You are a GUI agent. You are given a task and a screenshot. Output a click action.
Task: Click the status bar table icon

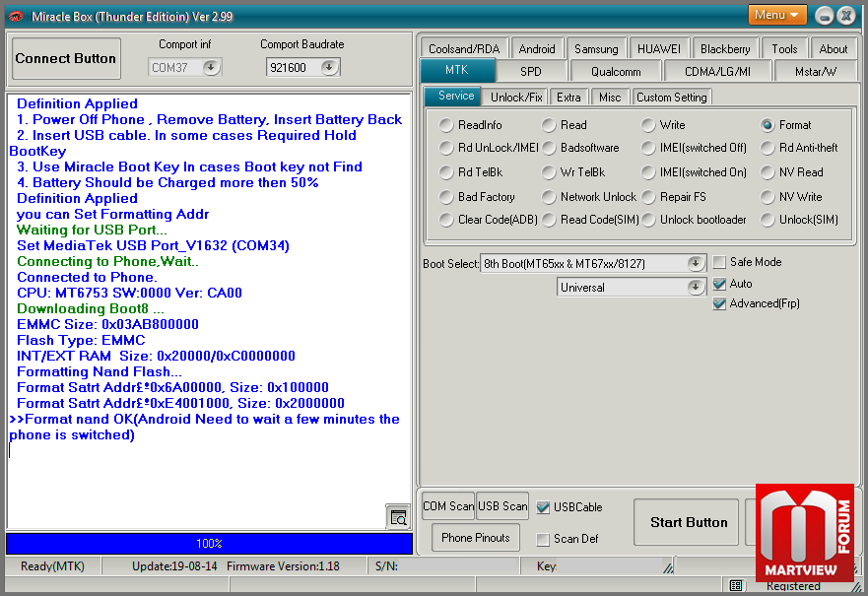[x=736, y=585]
